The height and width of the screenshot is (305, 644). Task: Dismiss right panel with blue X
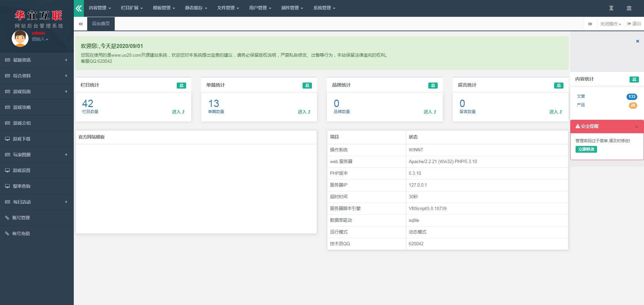point(638,41)
